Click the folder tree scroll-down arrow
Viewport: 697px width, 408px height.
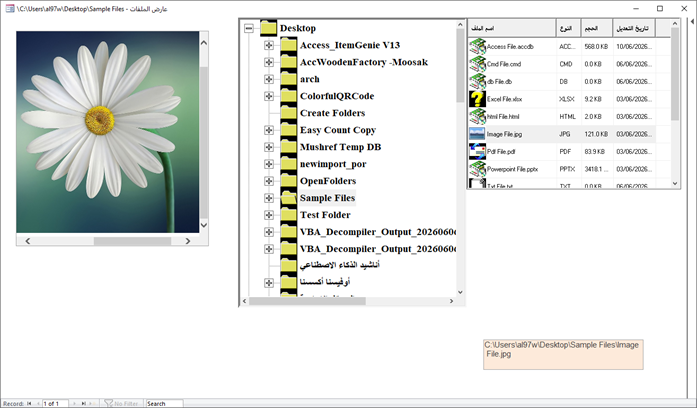[461, 292]
